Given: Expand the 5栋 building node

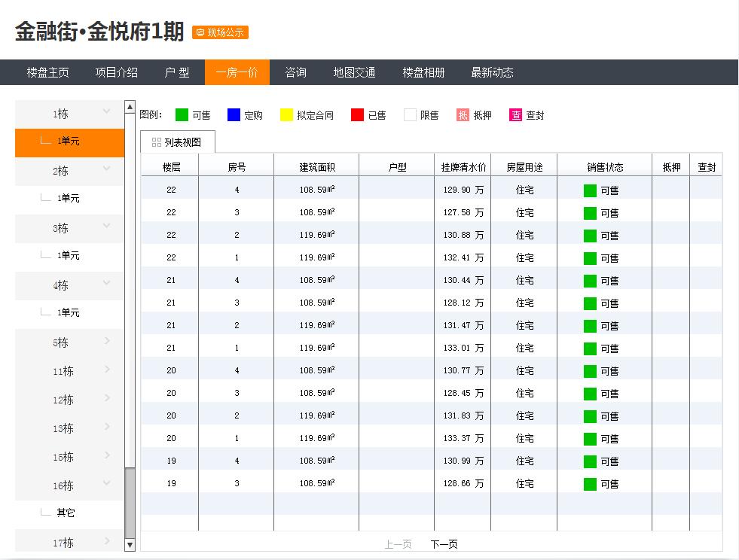Looking at the screenshot, I should point(106,341).
